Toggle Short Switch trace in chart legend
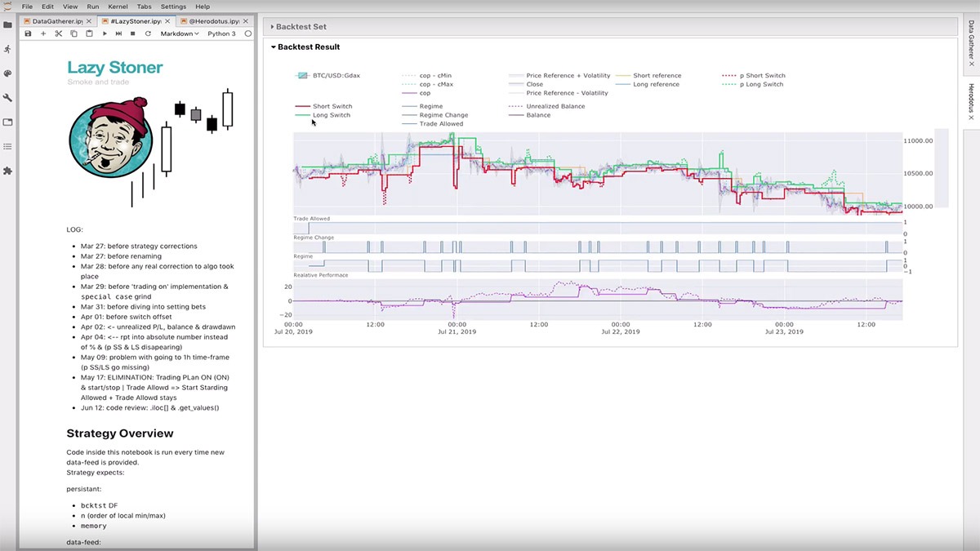This screenshot has height=551, width=980. point(332,106)
